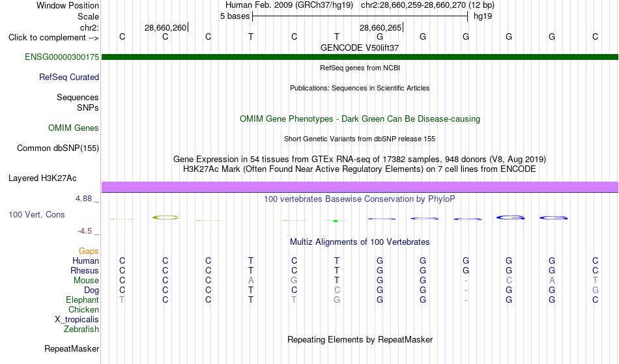Select the Rhesus alignment row label

85,270
